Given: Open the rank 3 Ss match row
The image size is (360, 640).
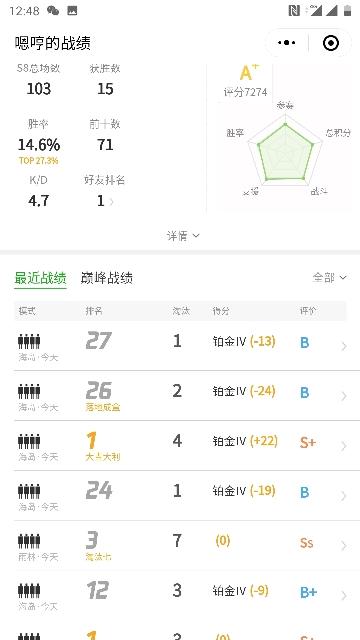Looking at the screenshot, I should tap(180, 545).
